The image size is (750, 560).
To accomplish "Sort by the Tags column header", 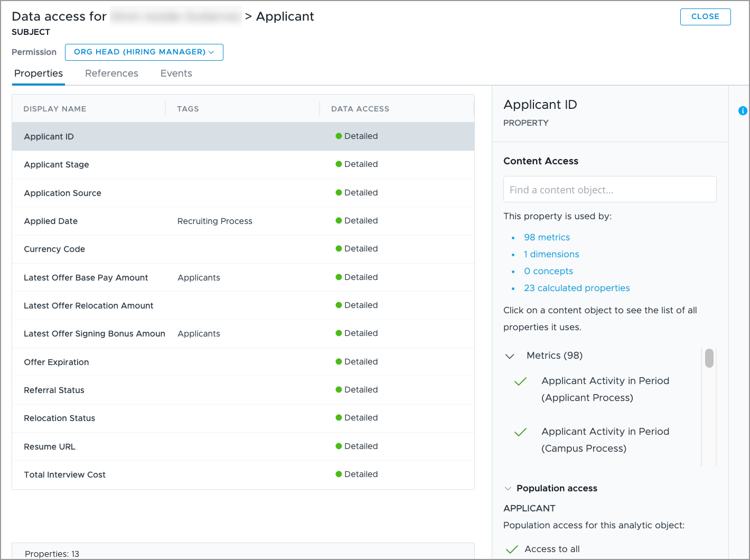I will coord(188,109).
